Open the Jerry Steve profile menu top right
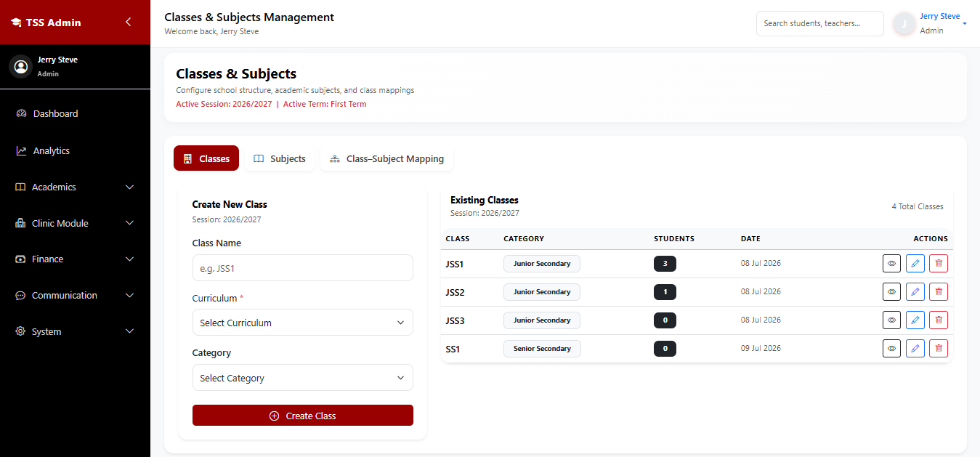This screenshot has width=980, height=457. [x=931, y=23]
